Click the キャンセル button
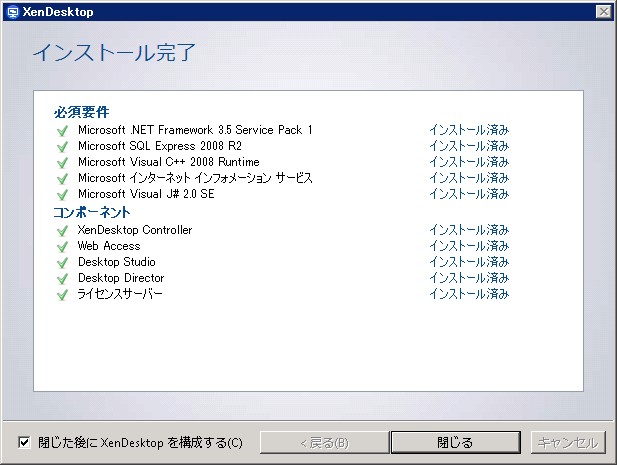This screenshot has width=617, height=465. [568, 442]
